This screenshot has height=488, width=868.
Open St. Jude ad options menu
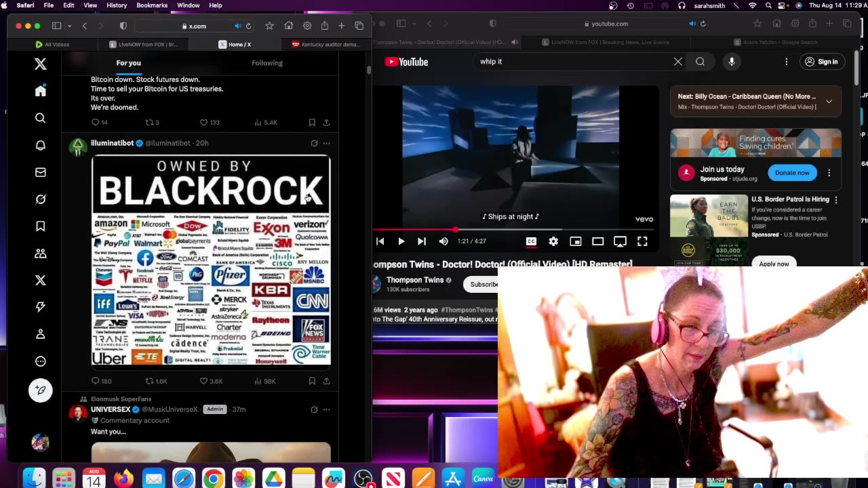point(829,173)
